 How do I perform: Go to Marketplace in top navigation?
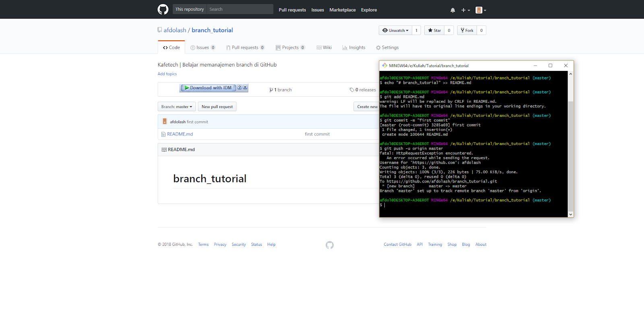pos(343,10)
